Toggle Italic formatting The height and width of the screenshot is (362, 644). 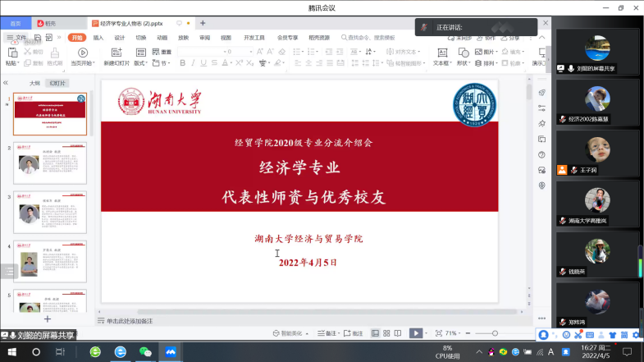[193, 63]
